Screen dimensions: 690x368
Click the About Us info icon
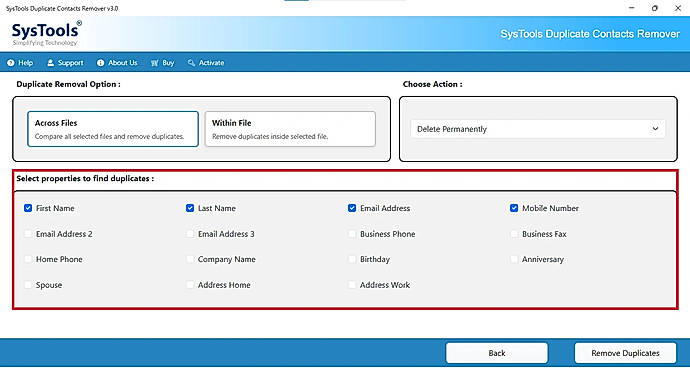(x=100, y=63)
